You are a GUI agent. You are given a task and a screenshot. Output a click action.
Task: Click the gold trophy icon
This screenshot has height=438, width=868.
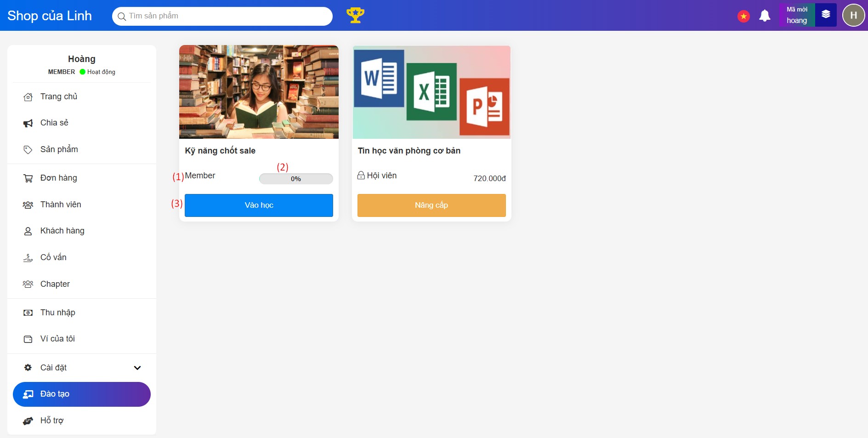click(x=355, y=16)
